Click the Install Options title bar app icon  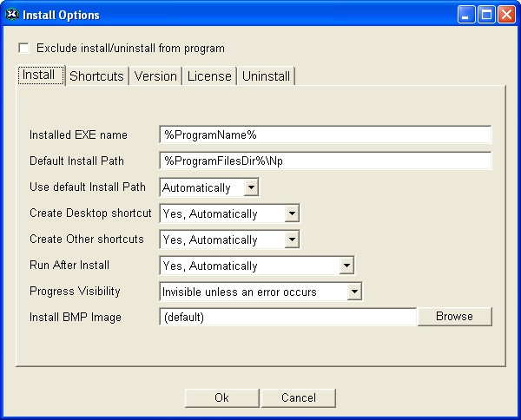point(12,14)
